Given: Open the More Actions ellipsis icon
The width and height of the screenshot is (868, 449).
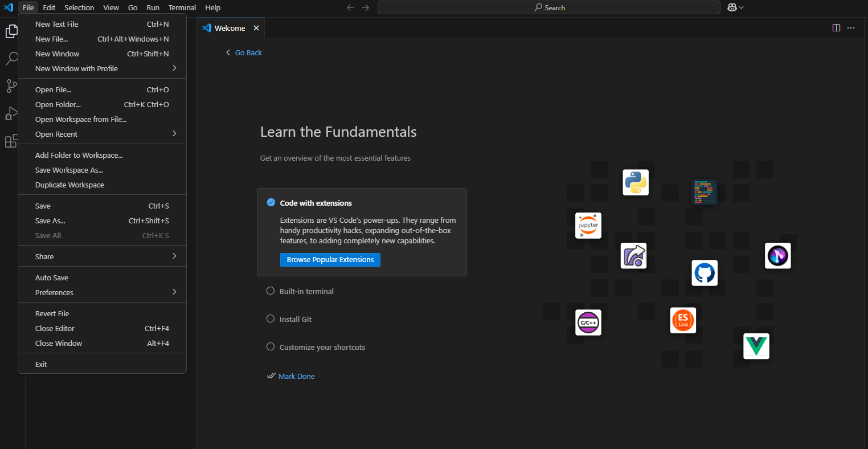Looking at the screenshot, I should [851, 28].
